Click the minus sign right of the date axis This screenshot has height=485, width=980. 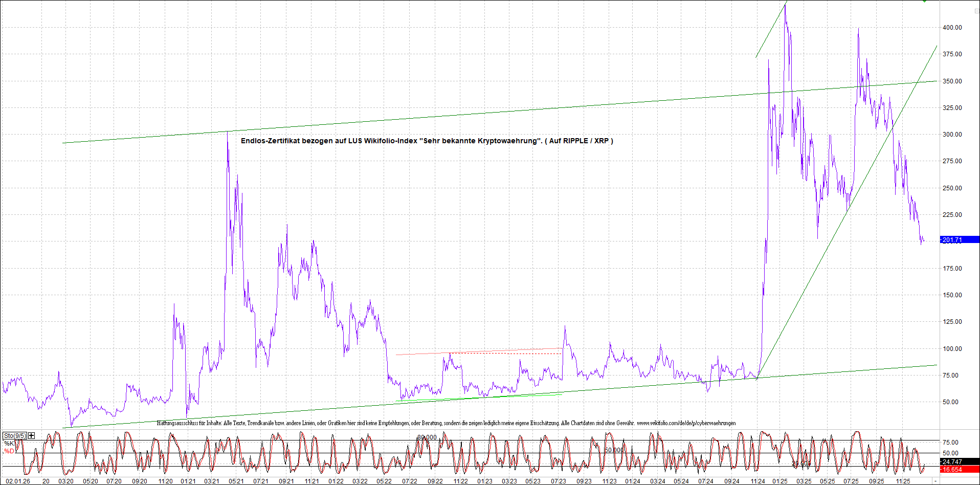click(x=936, y=481)
